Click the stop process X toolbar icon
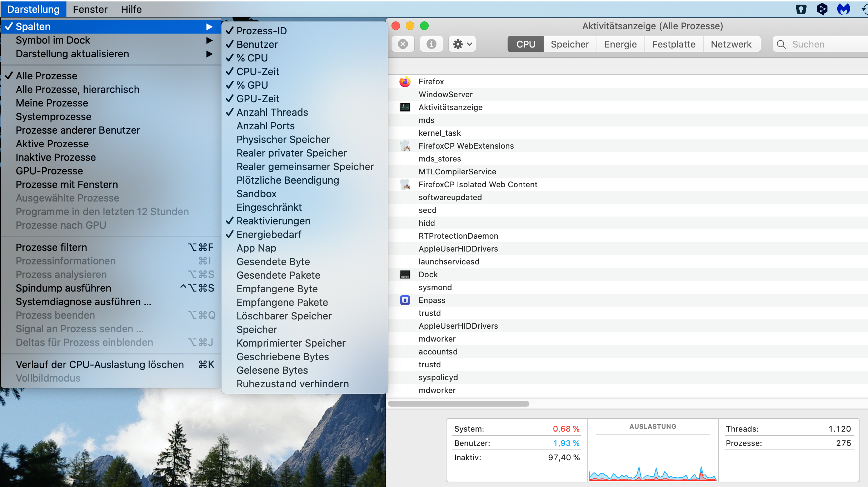This screenshot has height=487, width=868. (x=403, y=44)
